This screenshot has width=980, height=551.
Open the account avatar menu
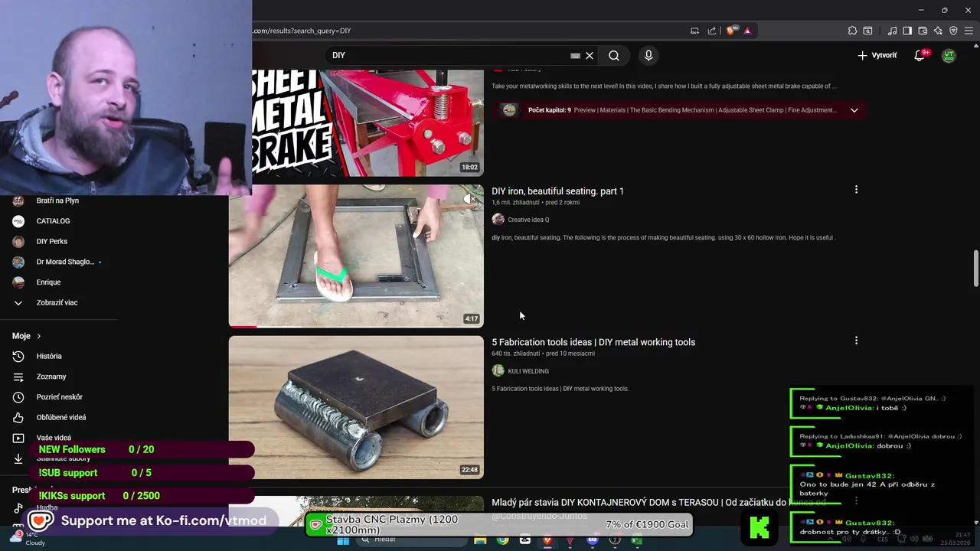[949, 55]
